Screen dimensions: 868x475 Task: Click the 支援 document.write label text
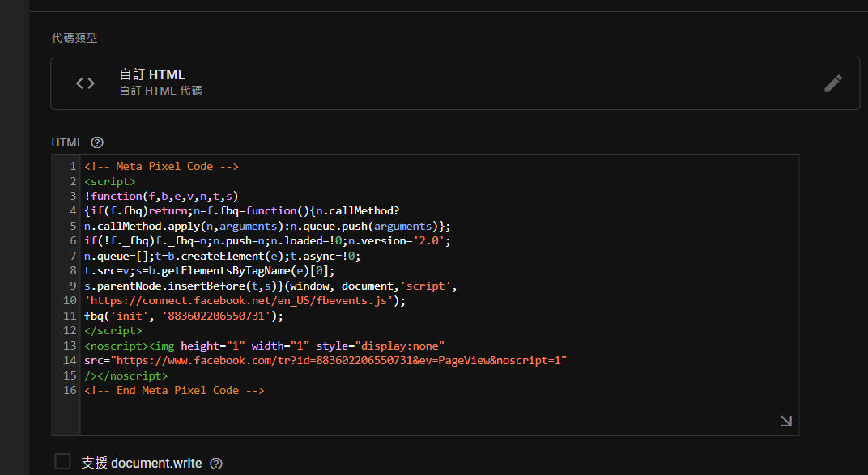[x=142, y=464]
